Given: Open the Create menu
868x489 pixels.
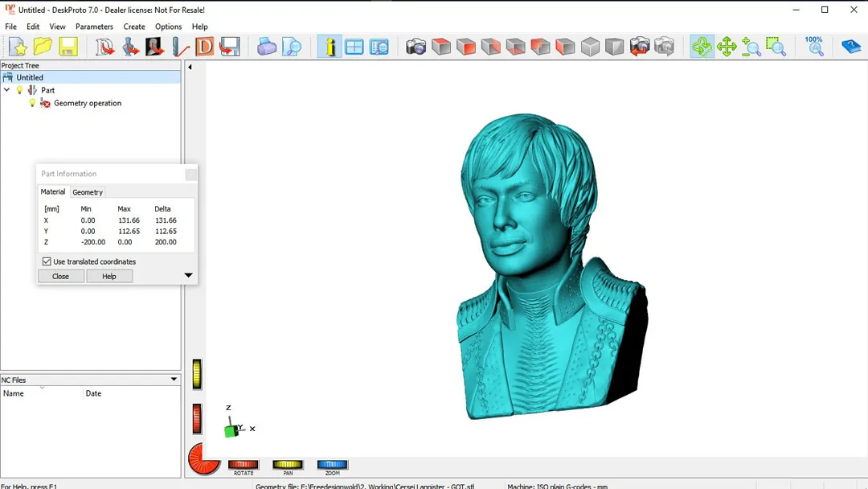Looking at the screenshot, I should click(x=134, y=27).
